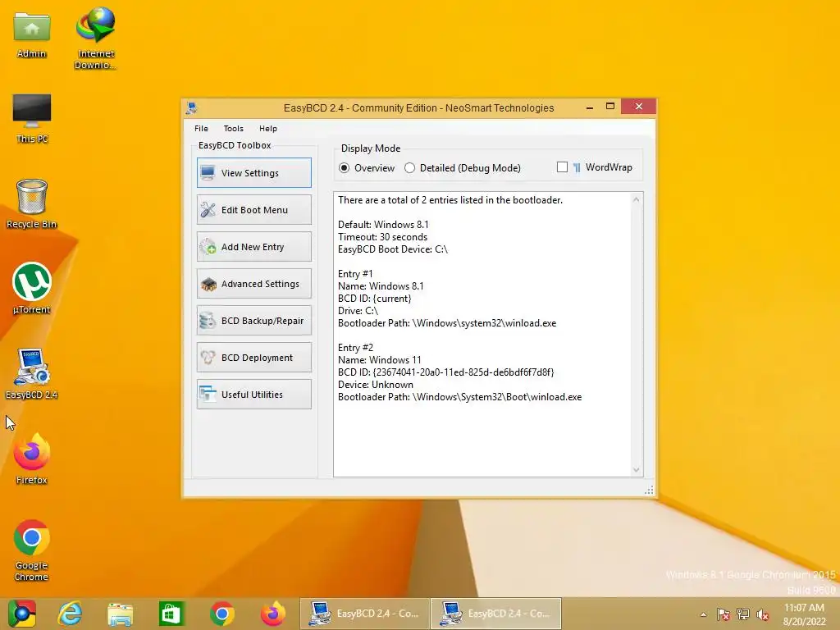The image size is (840, 630).
Task: Select the Internet Download Manager desktop icon
Action: coord(95,38)
